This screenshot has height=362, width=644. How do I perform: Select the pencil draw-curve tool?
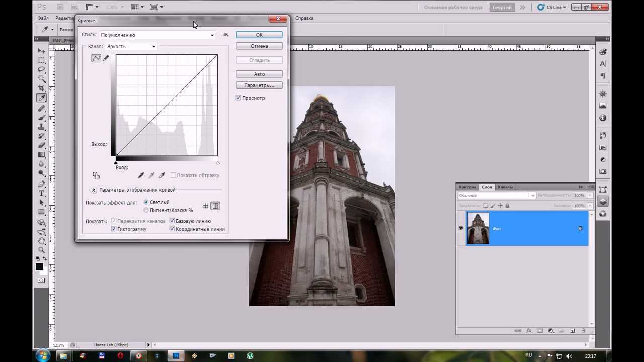point(106,58)
